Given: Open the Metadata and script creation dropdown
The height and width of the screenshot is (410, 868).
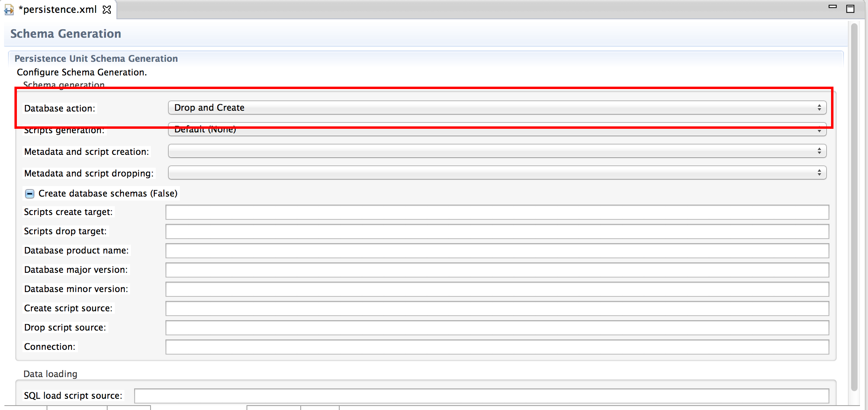Looking at the screenshot, I should click(x=497, y=151).
